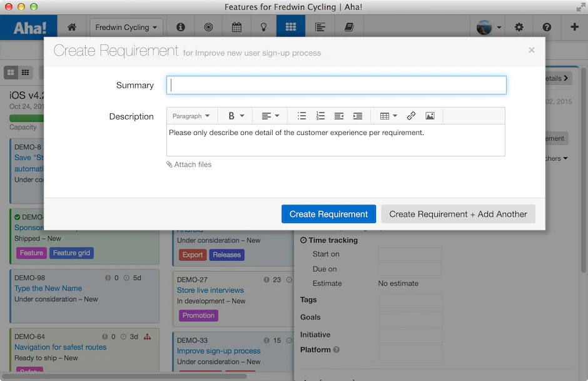Click the horizontal scrollbar at bottom

point(124,376)
